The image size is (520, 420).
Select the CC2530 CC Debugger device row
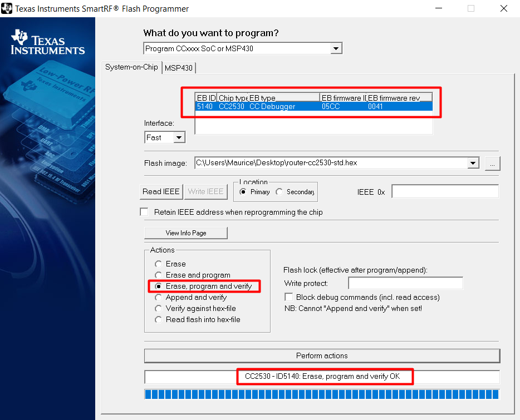coord(313,106)
